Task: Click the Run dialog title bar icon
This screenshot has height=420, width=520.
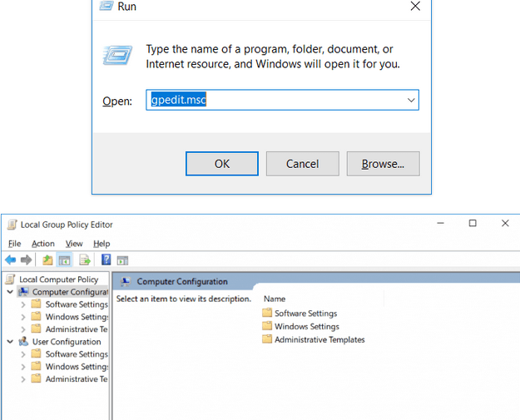Action: tap(106, 5)
